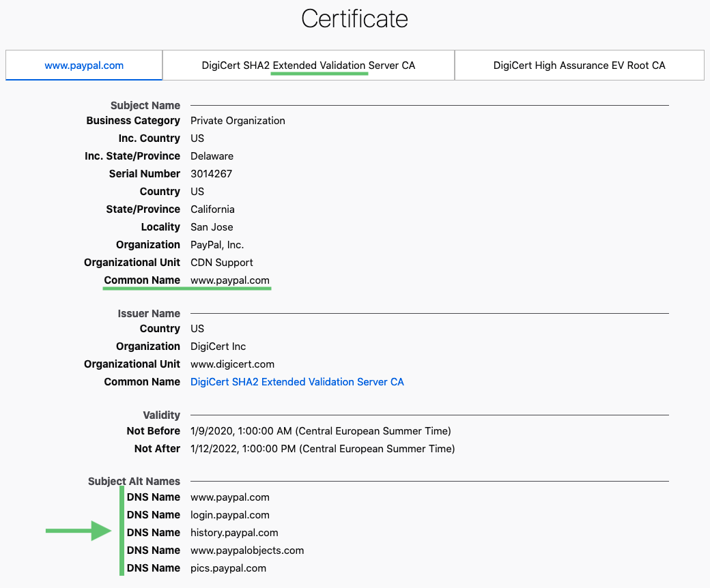Click the "Subject Name" section heading

(145, 105)
